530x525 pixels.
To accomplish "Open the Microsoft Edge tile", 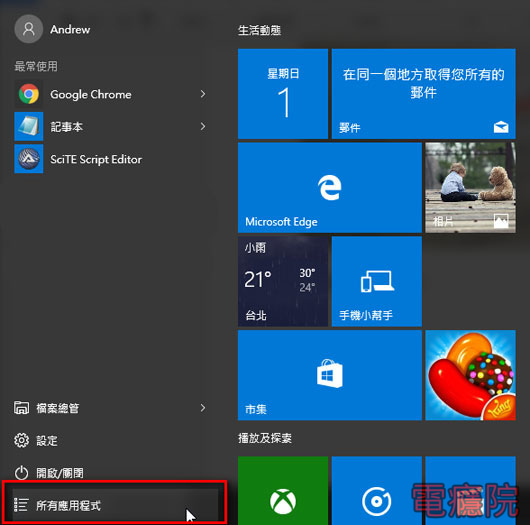I will coord(330,188).
